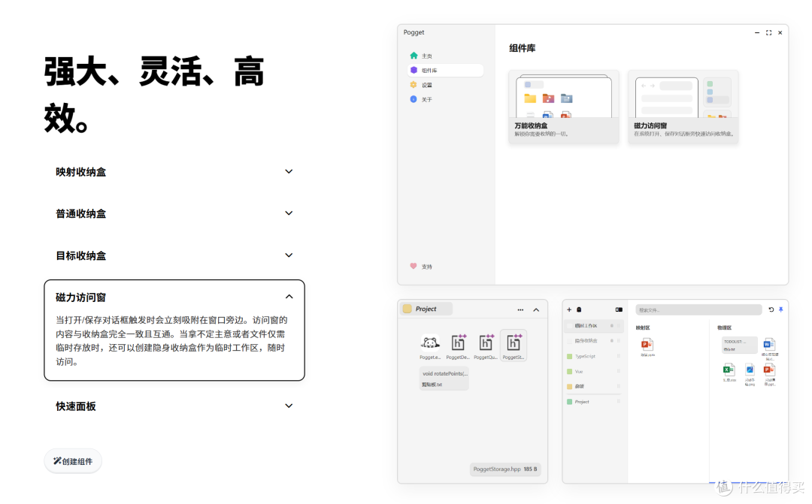This screenshot has width=812, height=504.
Task: Open the 磁力访问窗 component card
Action: (x=683, y=107)
